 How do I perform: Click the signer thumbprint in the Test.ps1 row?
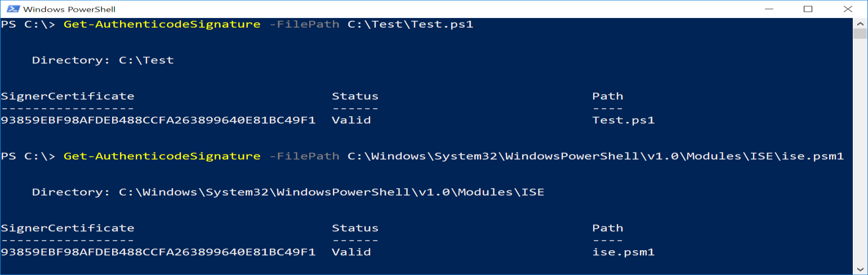point(158,121)
